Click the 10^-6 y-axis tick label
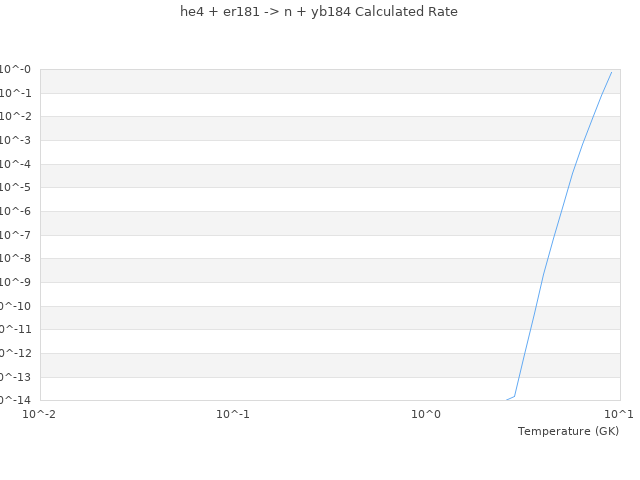The height and width of the screenshot is (480, 640). (15, 212)
